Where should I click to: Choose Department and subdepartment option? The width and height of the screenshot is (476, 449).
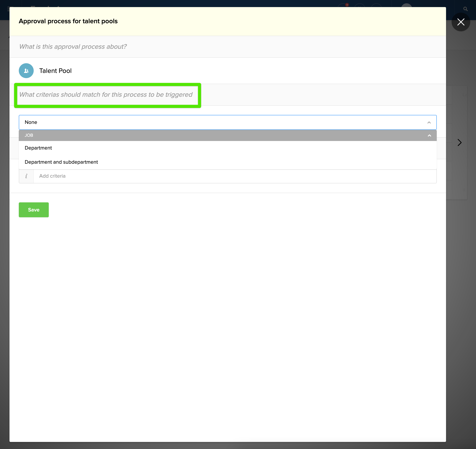61,162
